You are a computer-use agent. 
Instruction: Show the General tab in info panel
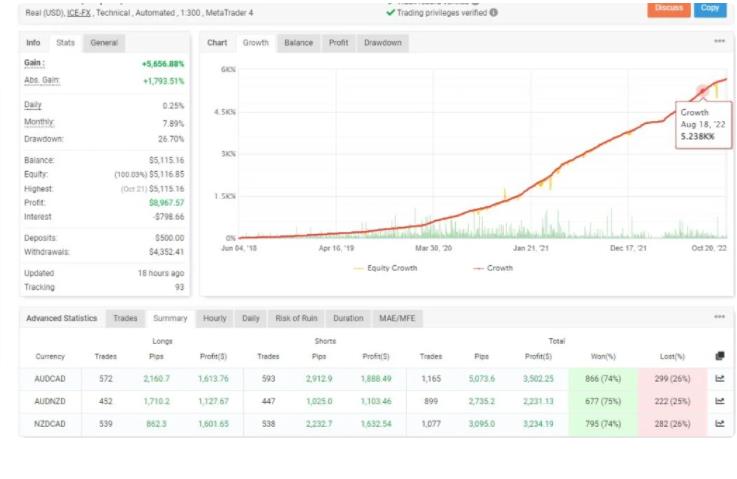104,43
